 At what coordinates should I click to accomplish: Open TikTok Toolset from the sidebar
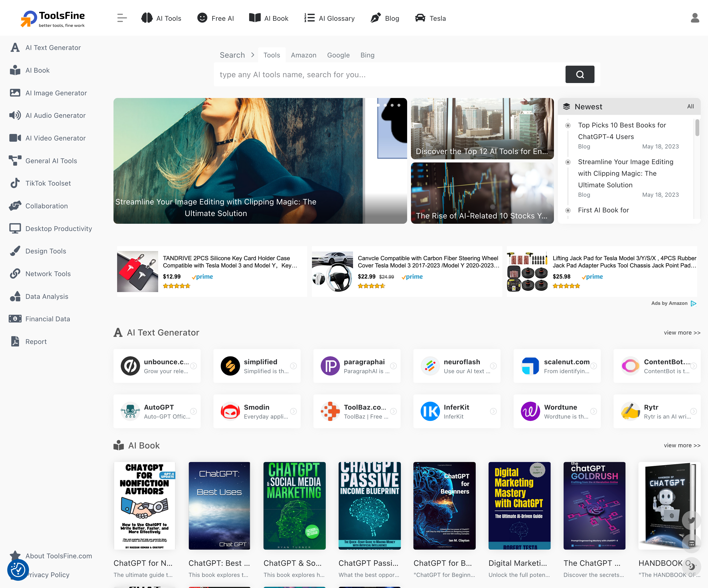click(48, 183)
